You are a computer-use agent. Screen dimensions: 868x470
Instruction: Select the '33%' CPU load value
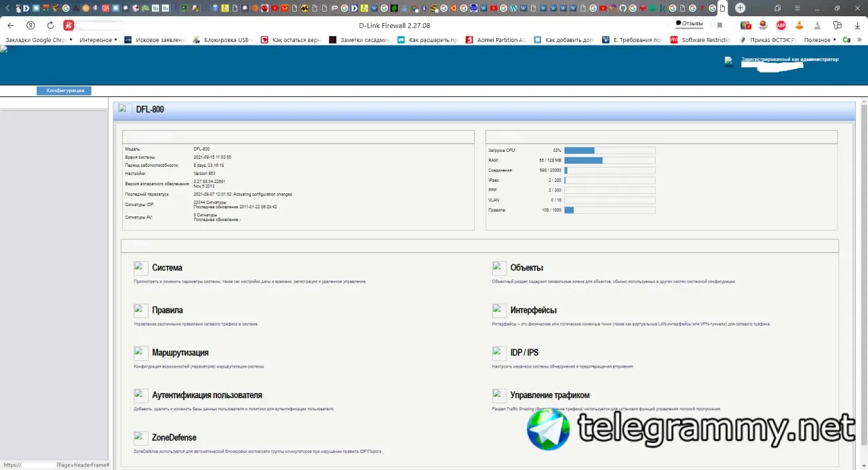click(557, 150)
